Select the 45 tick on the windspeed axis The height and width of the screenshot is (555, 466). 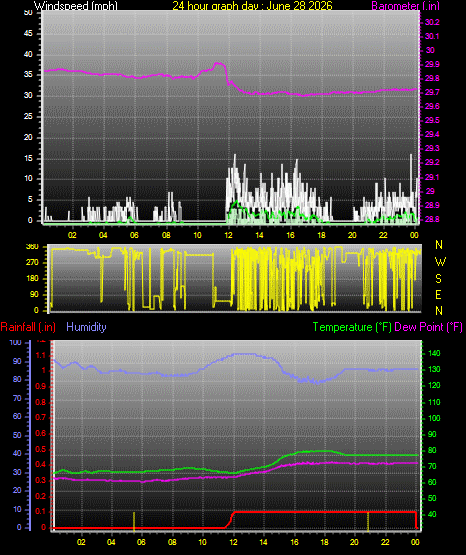click(28, 34)
